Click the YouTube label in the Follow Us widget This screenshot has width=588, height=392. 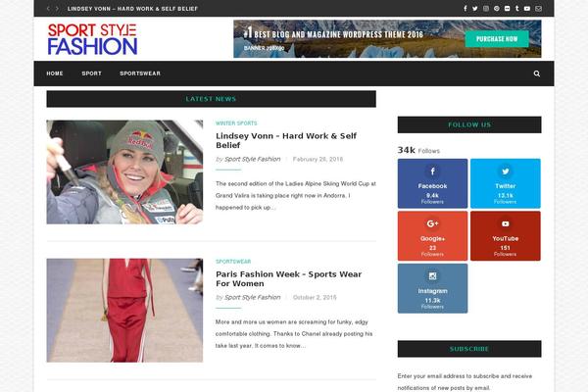click(x=506, y=238)
